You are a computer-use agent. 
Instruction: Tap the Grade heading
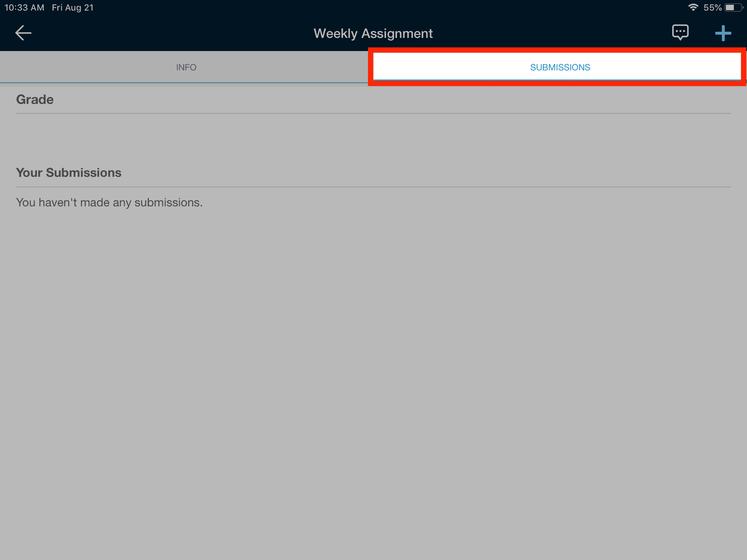coord(35,100)
